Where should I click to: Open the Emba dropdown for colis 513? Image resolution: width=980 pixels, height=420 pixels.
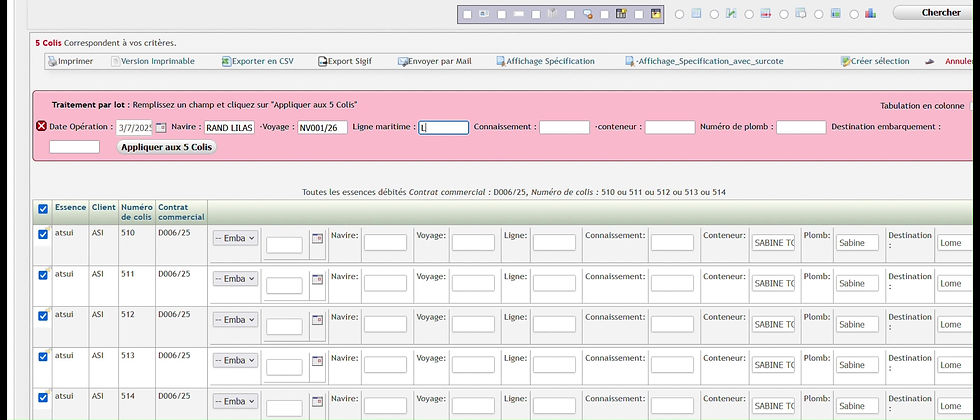[x=235, y=361]
